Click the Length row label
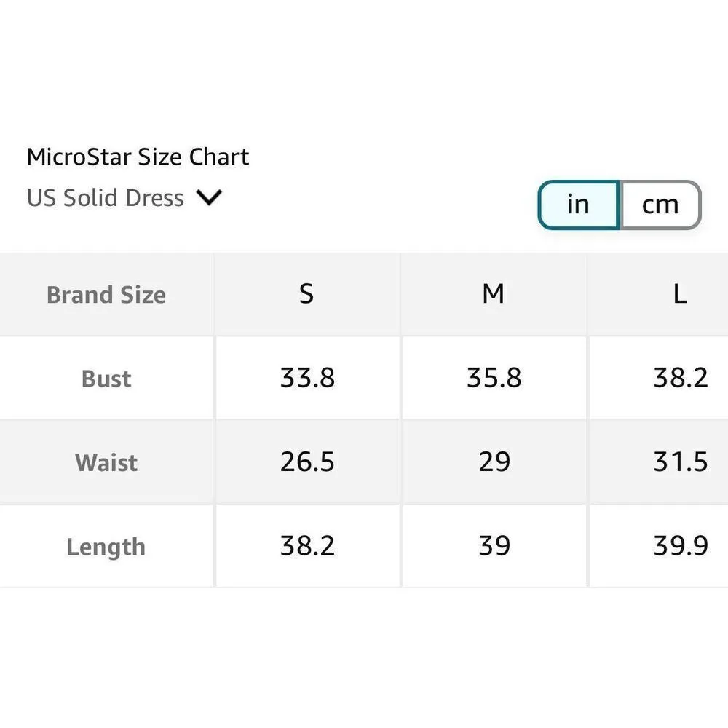 pyautogui.click(x=106, y=547)
